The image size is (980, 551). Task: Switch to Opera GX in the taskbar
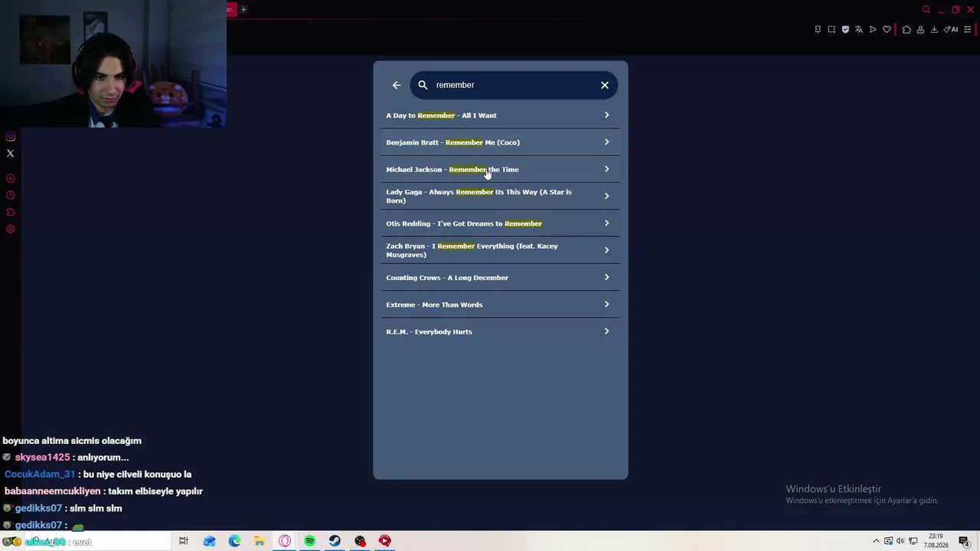(x=285, y=541)
